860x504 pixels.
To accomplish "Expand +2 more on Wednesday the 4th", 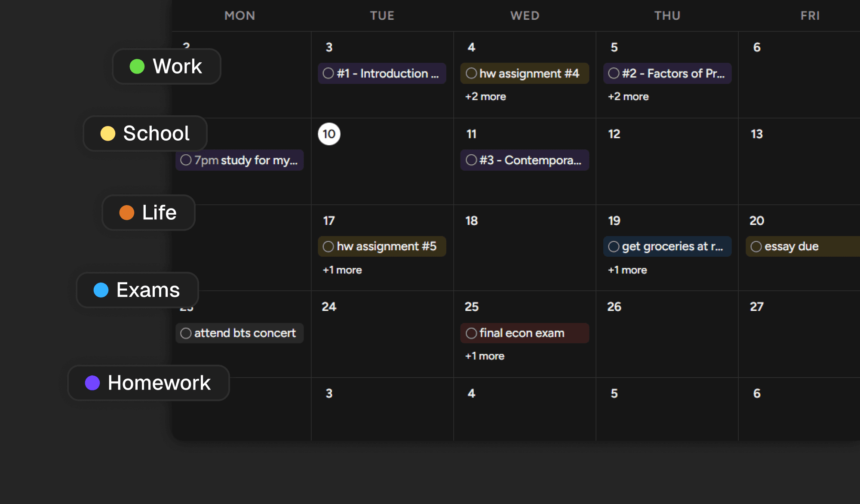I will tap(485, 97).
